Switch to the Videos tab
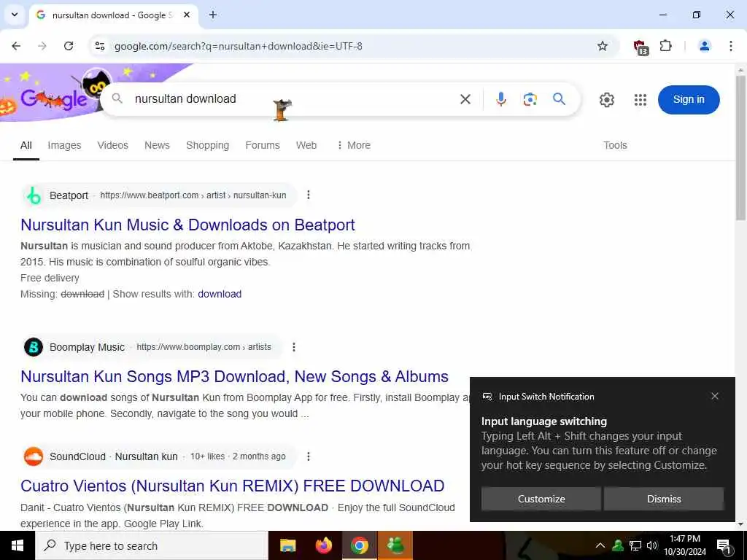 tap(113, 145)
